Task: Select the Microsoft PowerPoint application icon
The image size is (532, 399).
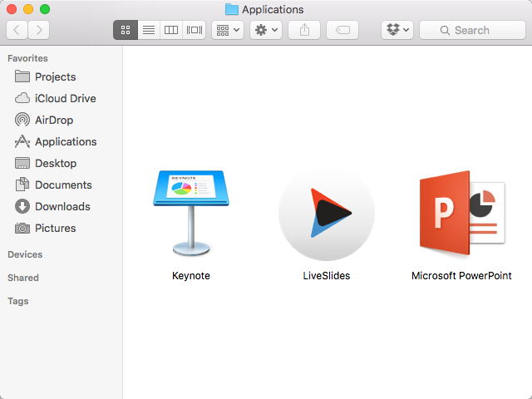Action: point(462,213)
